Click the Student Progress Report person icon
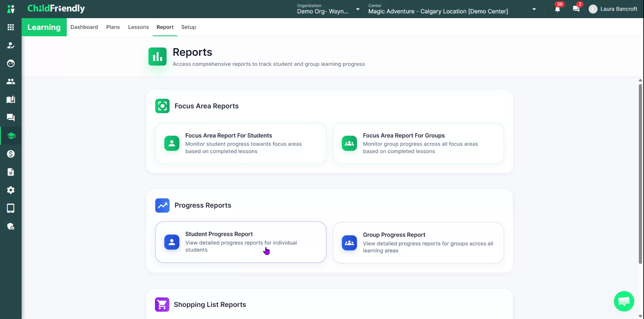The image size is (644, 319). point(172,242)
